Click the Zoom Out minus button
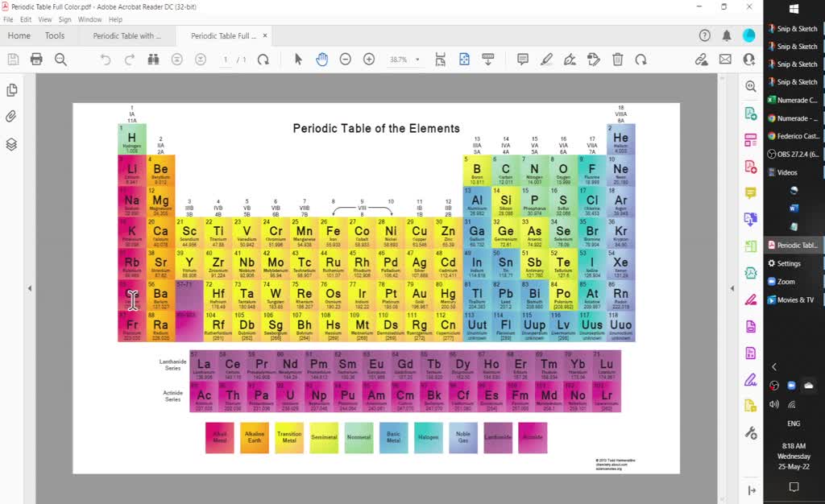 tap(346, 60)
